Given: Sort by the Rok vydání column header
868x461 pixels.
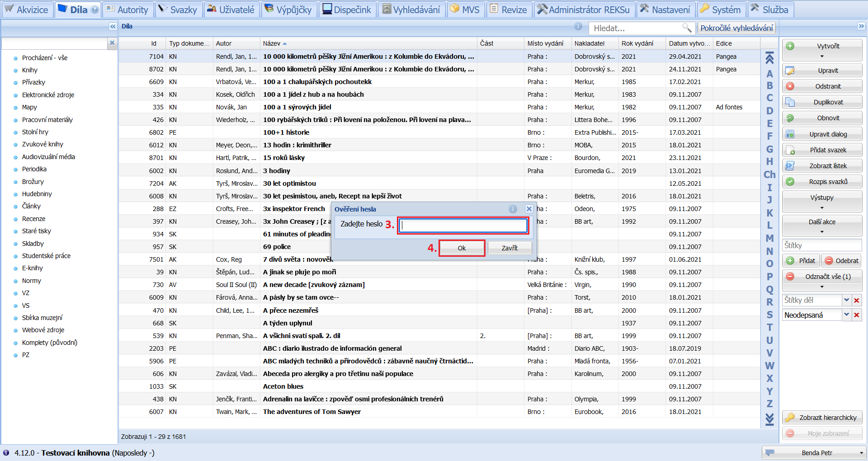Looking at the screenshot, I should (642, 43).
